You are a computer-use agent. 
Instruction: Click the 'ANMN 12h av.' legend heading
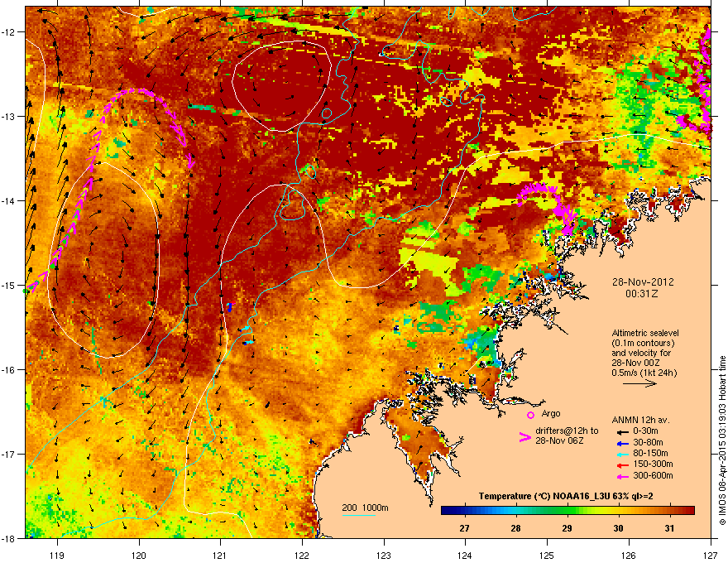click(x=640, y=420)
